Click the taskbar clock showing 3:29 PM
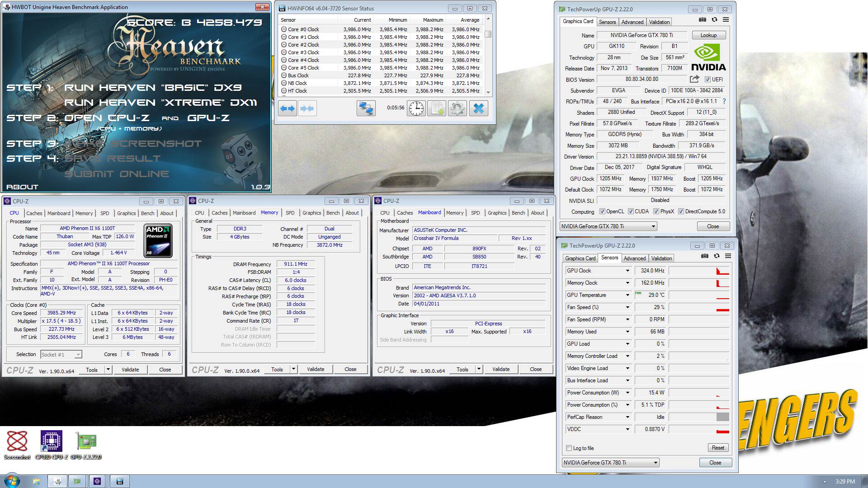Viewport: 868px width, 488px height. tap(845, 482)
